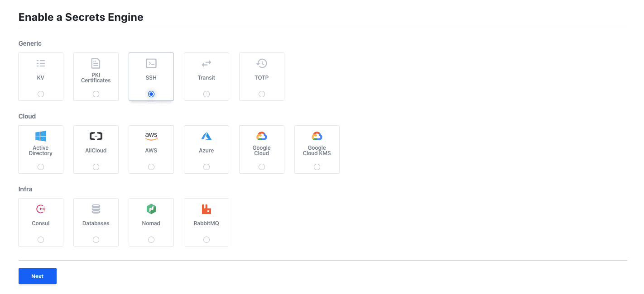The width and height of the screenshot is (644, 294).
Task: Click the Consul logo icon
Action: click(41, 209)
